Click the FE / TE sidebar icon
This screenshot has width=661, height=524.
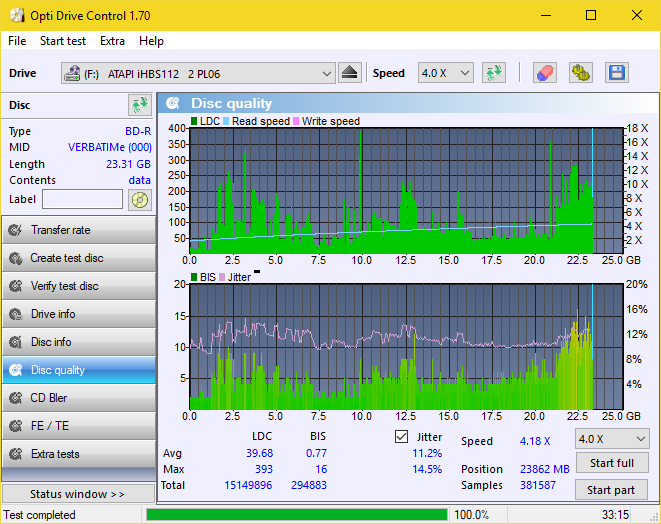click(16, 426)
